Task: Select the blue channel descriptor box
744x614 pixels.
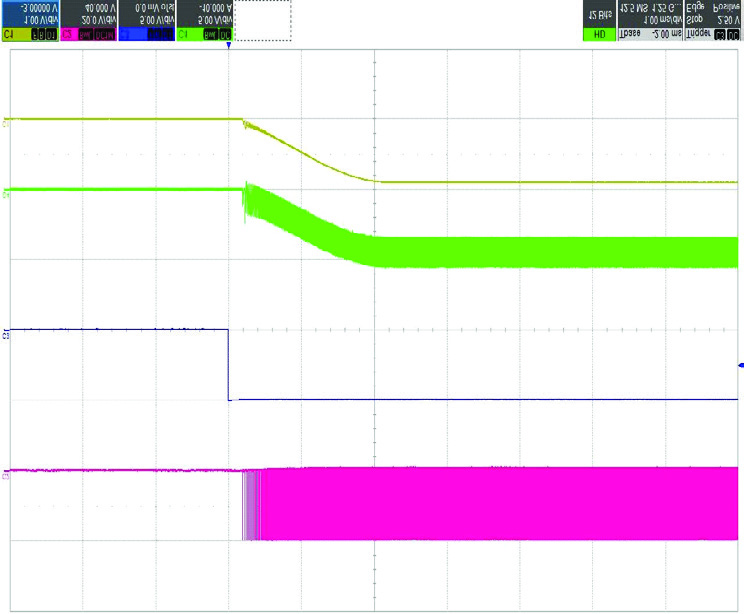Action: (x=146, y=21)
